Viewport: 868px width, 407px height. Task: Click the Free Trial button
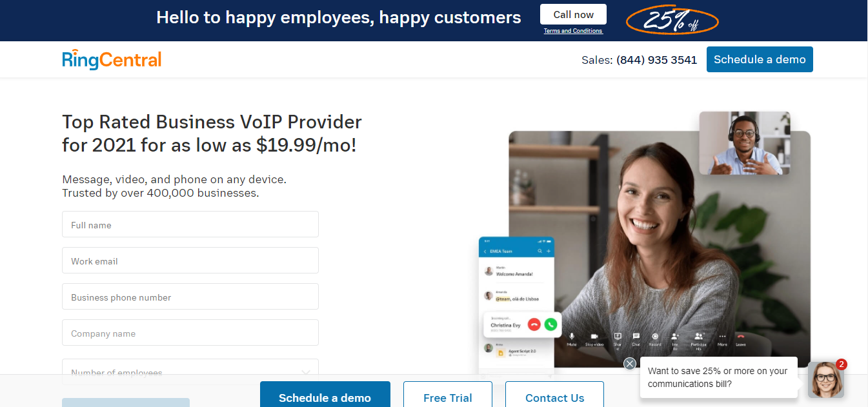tap(448, 395)
